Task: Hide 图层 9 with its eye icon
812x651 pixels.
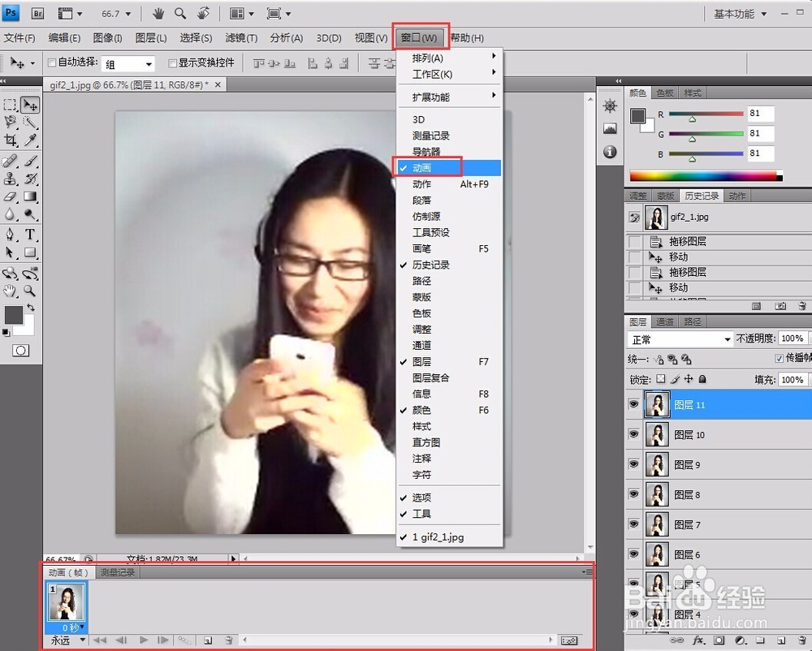Action: pos(634,464)
